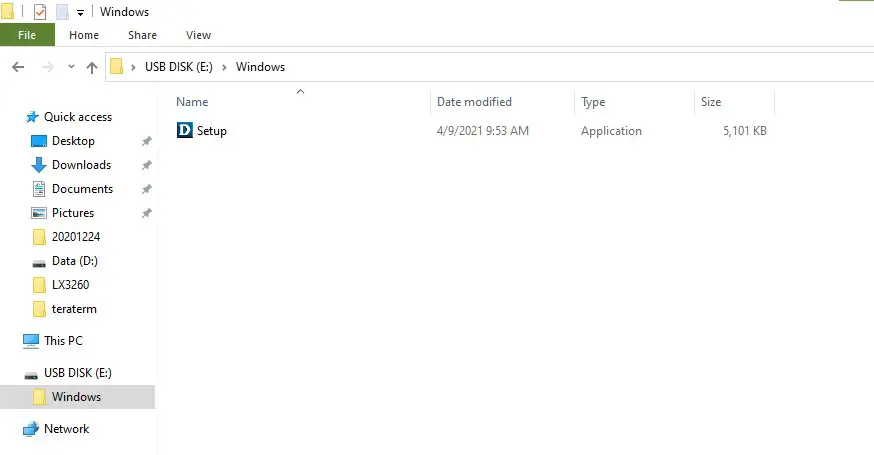Screen dimensions: 874x455
Task: Click the Desktop icon in navigation pane
Action: pyautogui.click(x=39, y=141)
